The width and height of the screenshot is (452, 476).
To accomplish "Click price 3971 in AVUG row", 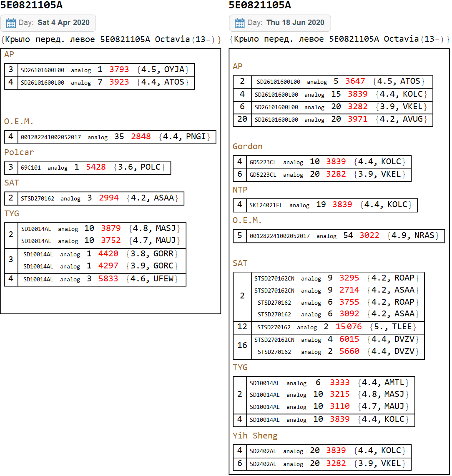I will pyautogui.click(x=357, y=119).
